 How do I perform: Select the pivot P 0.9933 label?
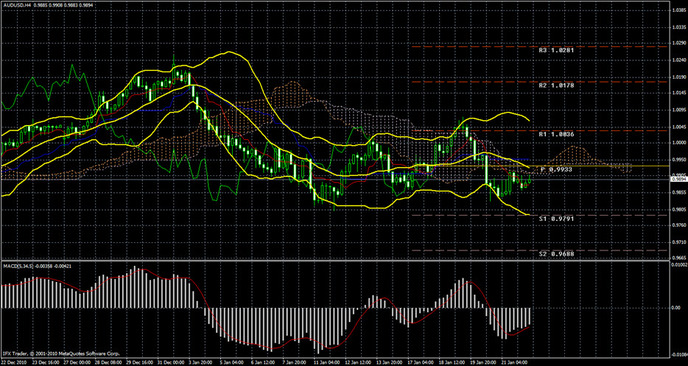pos(556,170)
